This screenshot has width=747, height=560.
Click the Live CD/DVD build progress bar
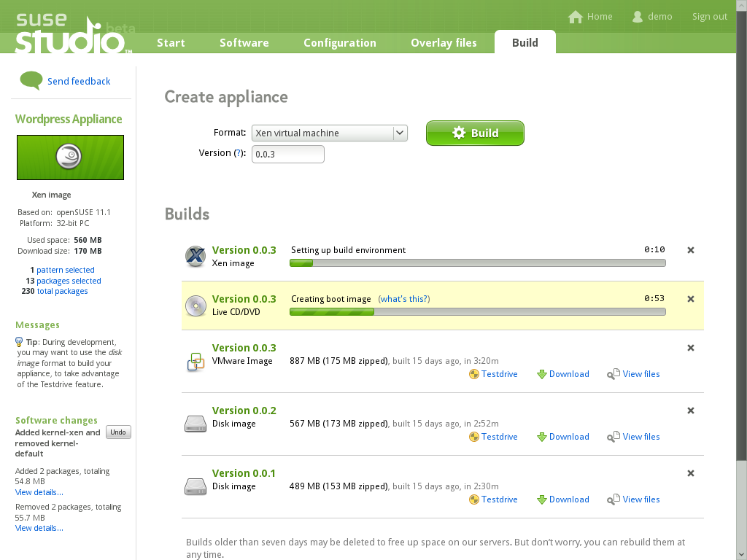click(477, 311)
